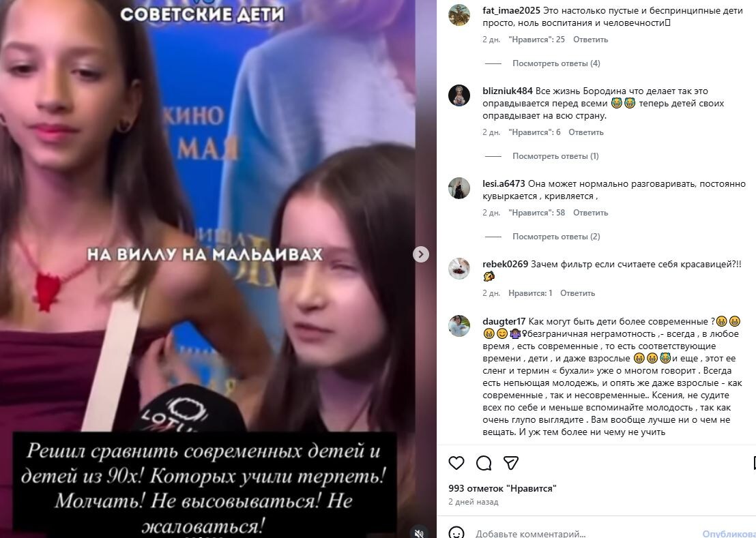Screen dimensions: 756x538
Task: Open comments via speech bubble icon
Action: [x=484, y=463]
